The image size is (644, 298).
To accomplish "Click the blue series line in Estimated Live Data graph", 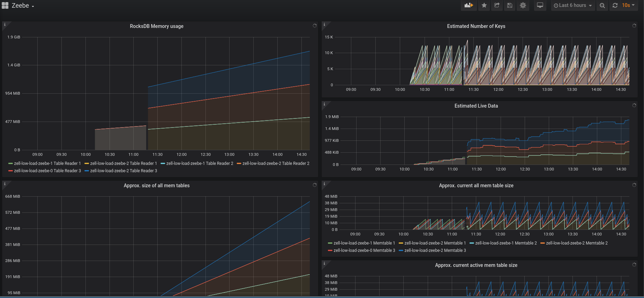I will tap(548, 133).
